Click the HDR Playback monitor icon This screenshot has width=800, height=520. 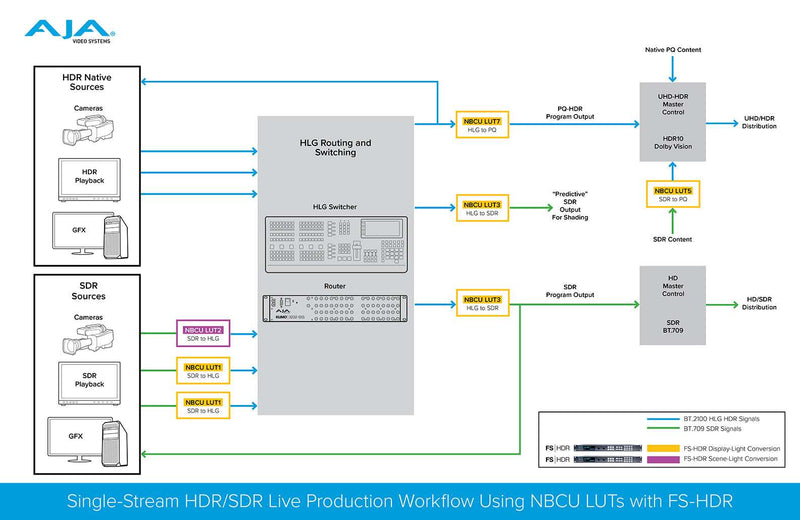(88, 177)
